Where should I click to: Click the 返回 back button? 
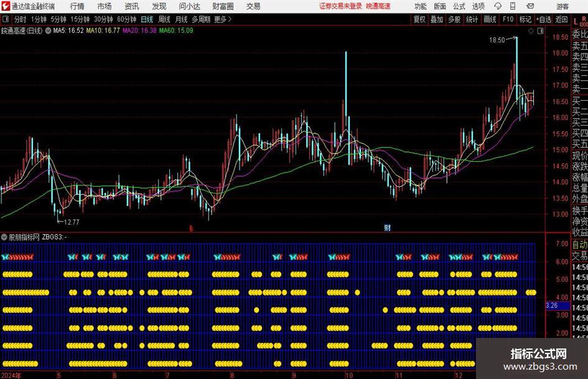tap(561, 19)
